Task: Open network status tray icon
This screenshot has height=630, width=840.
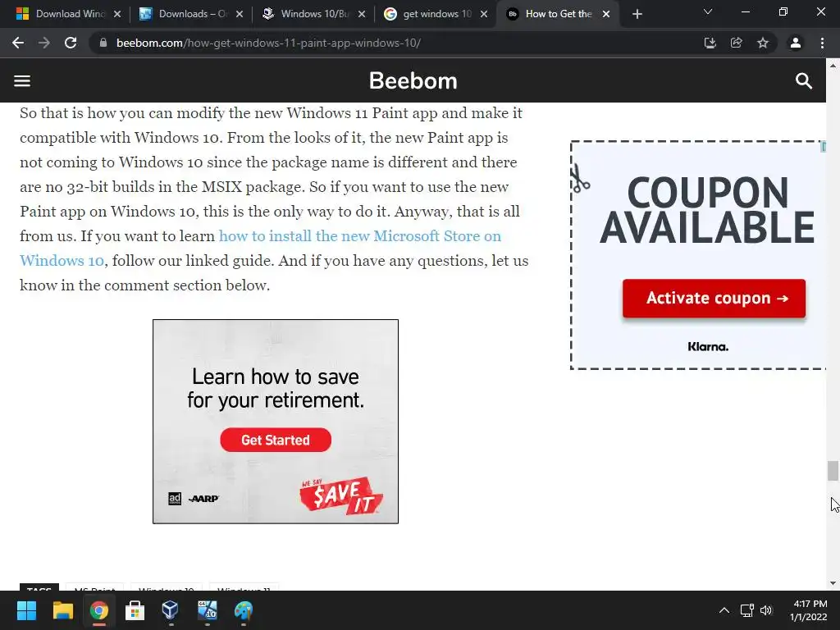Action: [746, 610]
